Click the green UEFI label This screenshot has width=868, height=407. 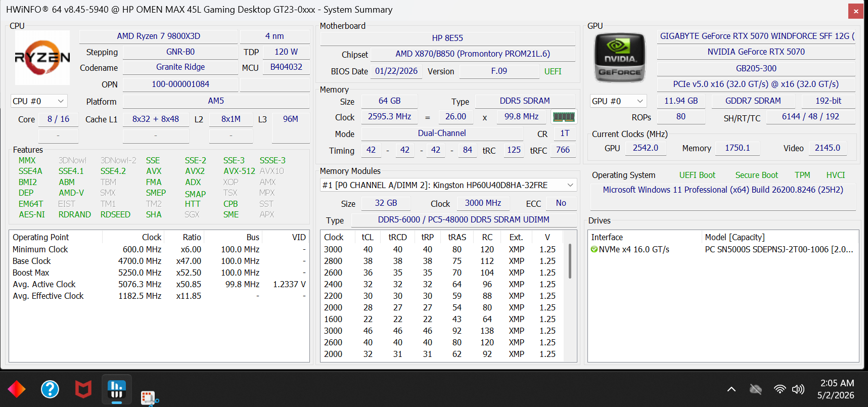coord(553,72)
